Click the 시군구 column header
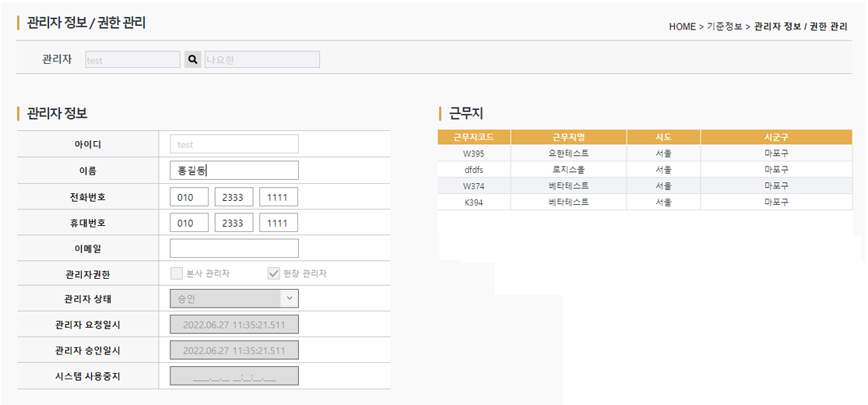 point(775,137)
